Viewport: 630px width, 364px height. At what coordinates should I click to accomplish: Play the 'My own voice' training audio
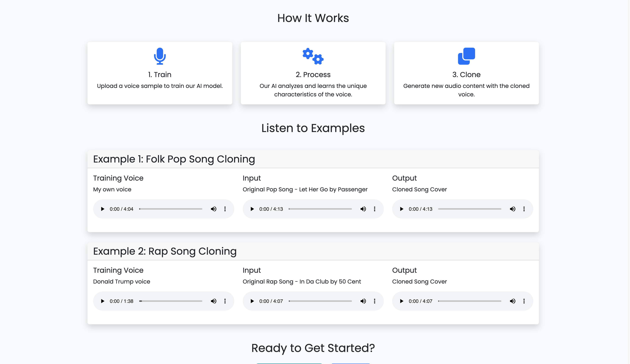pos(103,209)
